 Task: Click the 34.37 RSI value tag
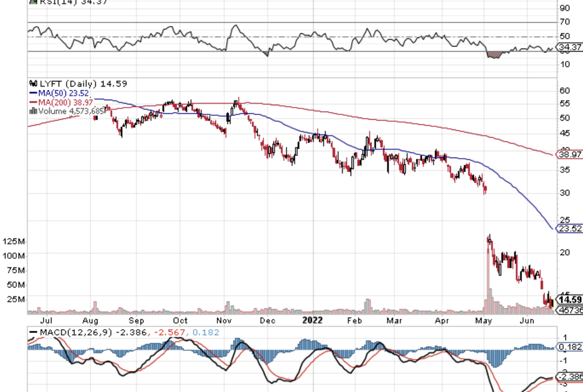tap(569, 47)
